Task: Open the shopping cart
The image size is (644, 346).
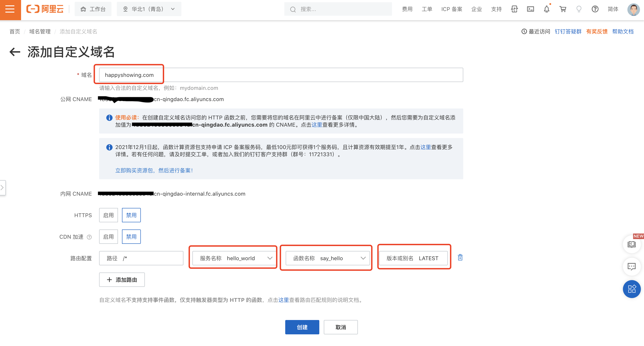Action: (563, 9)
